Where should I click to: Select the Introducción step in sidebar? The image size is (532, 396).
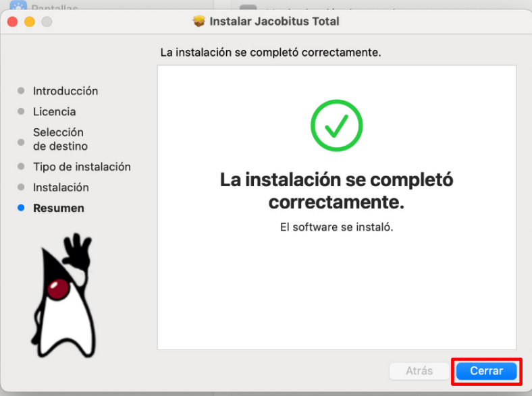tap(65, 91)
